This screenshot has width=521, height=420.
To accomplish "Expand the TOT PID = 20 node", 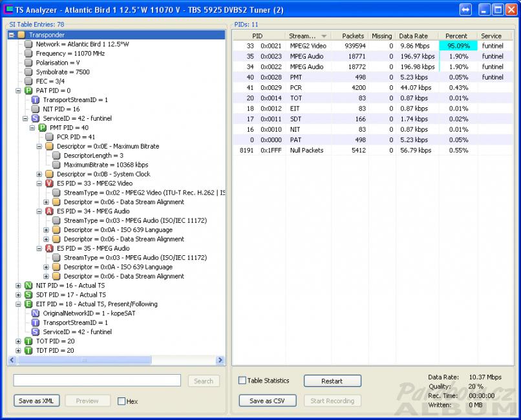I will [x=18, y=341].
